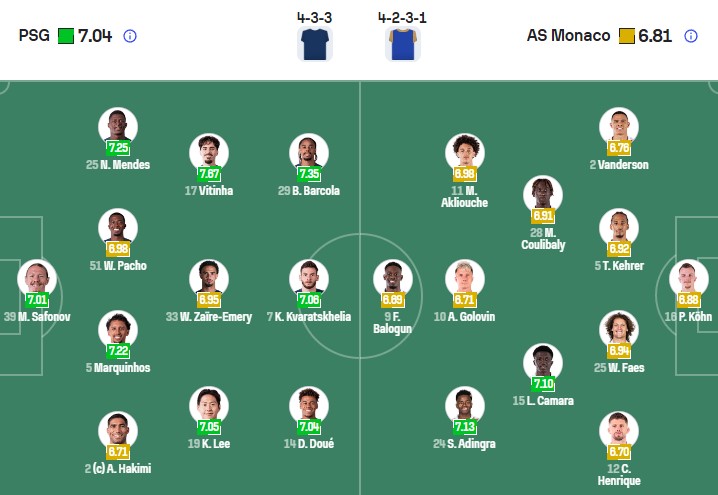Screen dimensions: 718x495
Task: Select Vitinha's player avatar
Action: (209, 152)
